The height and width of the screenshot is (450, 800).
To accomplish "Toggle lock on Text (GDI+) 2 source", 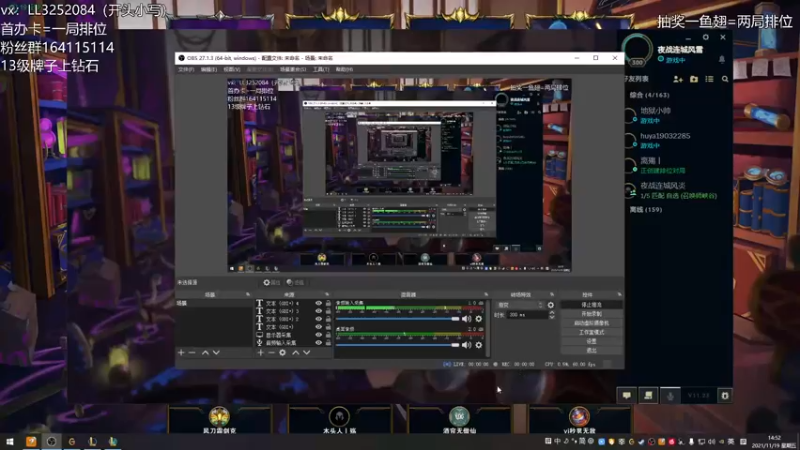I will tap(328, 319).
